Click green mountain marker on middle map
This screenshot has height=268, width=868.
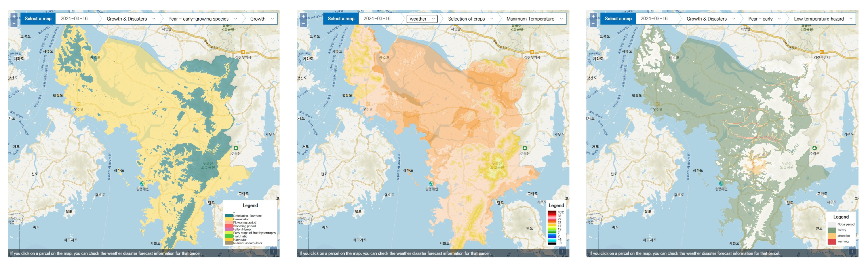[525, 148]
